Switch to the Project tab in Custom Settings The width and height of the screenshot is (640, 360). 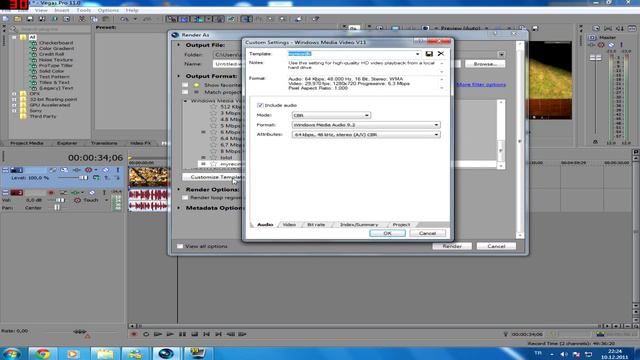click(401, 224)
